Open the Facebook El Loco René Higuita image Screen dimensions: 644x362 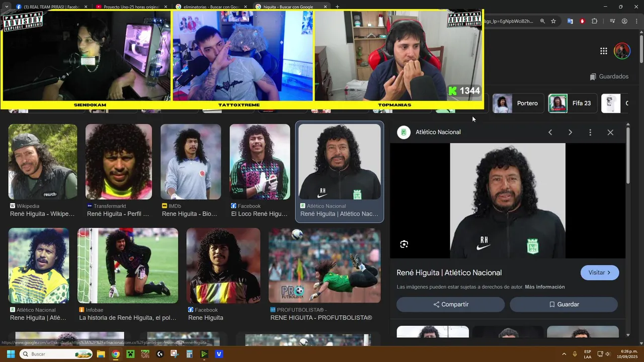pos(260,161)
